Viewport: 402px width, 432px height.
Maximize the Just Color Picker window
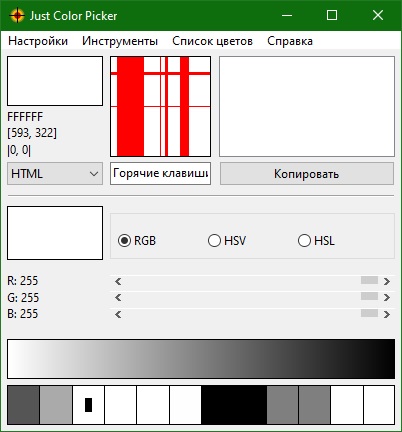point(332,15)
